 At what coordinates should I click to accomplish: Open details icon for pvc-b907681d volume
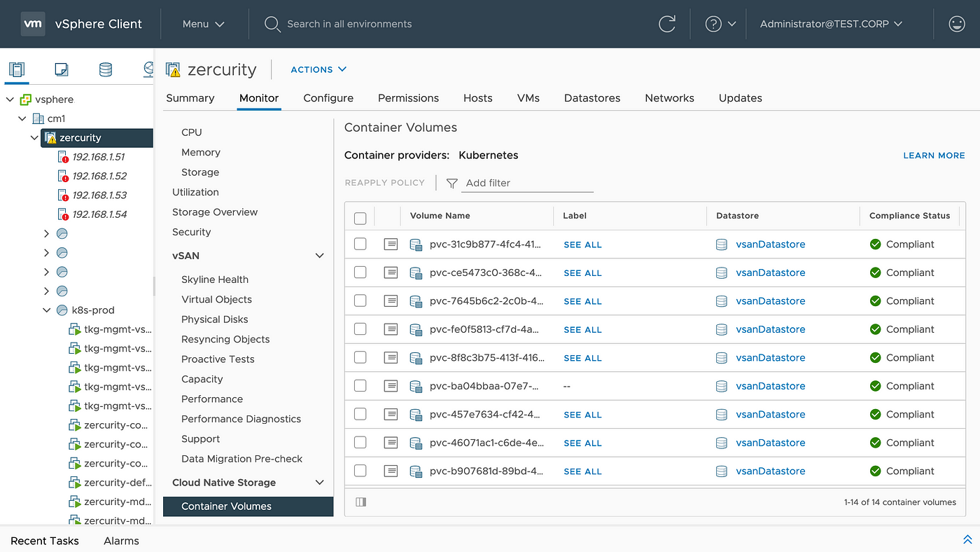(x=391, y=471)
